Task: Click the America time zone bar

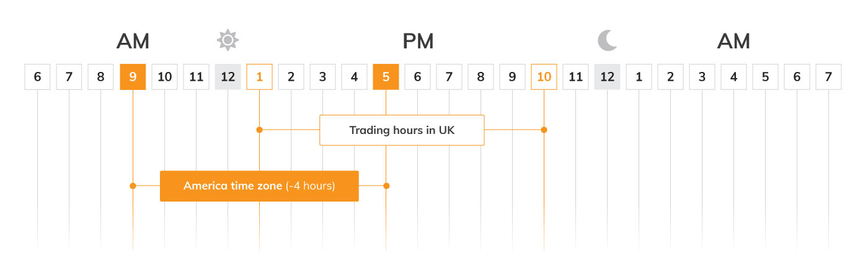Action: coord(259,186)
